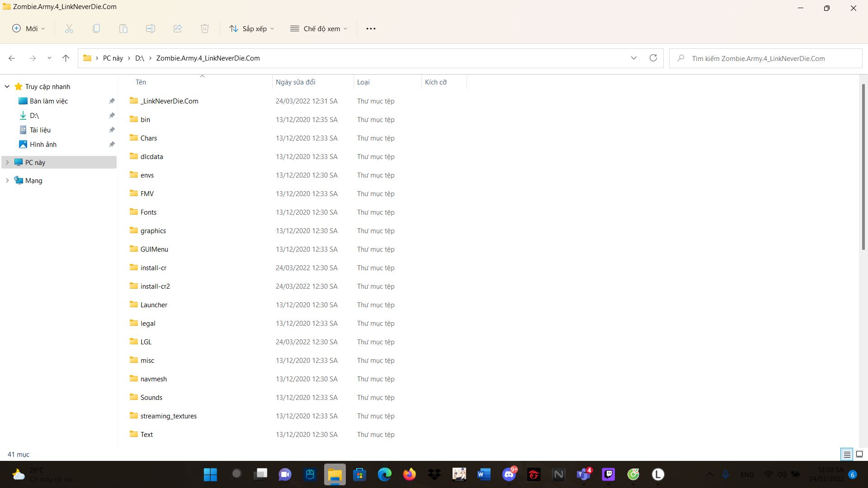Click the Delete trash can icon

point(205,28)
